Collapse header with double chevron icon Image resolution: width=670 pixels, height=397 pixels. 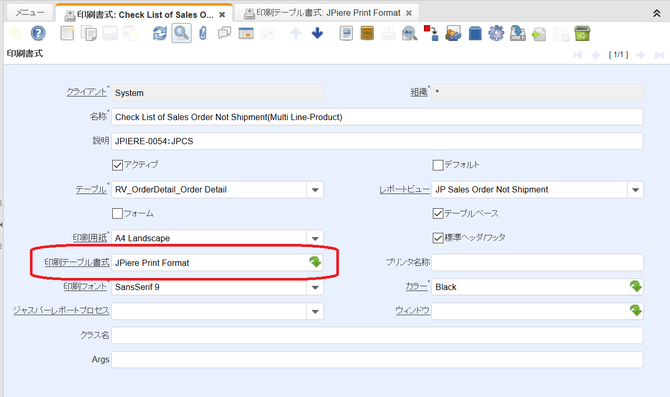click(657, 14)
